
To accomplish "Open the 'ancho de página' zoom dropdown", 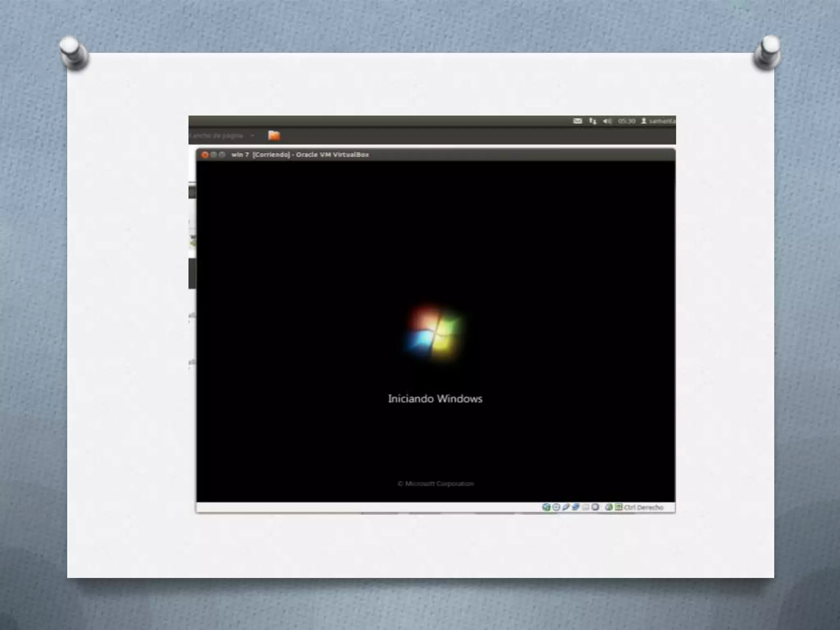I will (x=222, y=135).
